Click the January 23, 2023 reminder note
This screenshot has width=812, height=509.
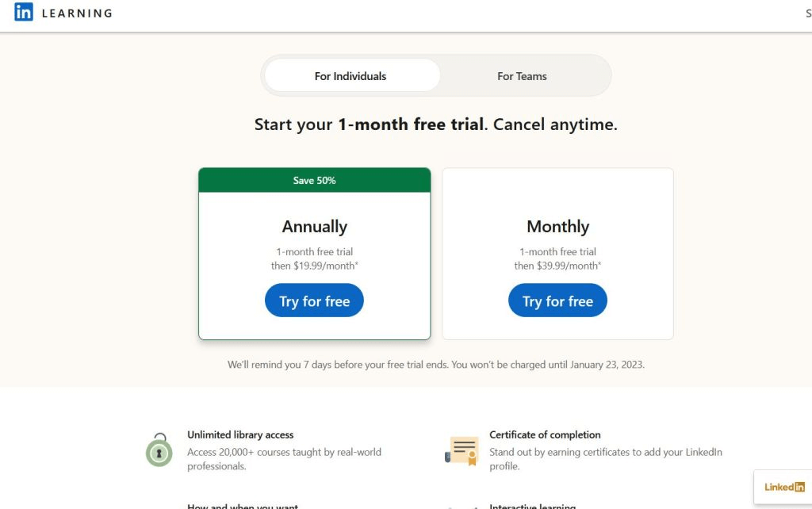click(x=435, y=365)
